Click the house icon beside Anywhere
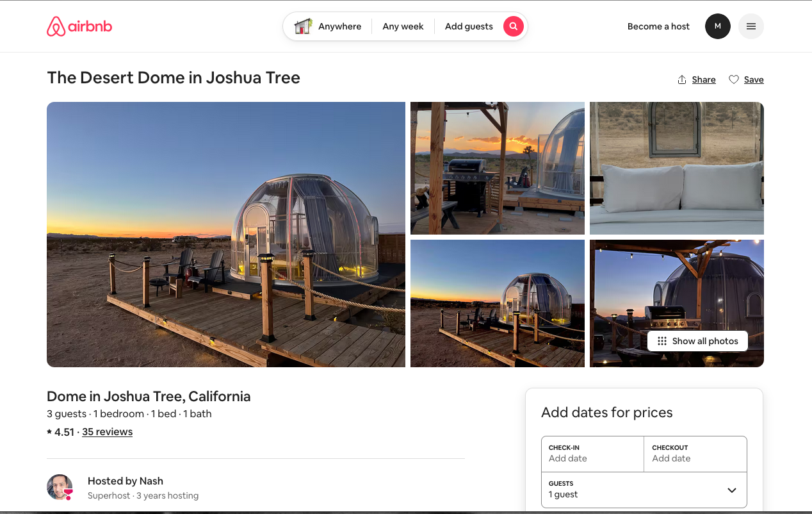812x514 pixels. coord(303,26)
